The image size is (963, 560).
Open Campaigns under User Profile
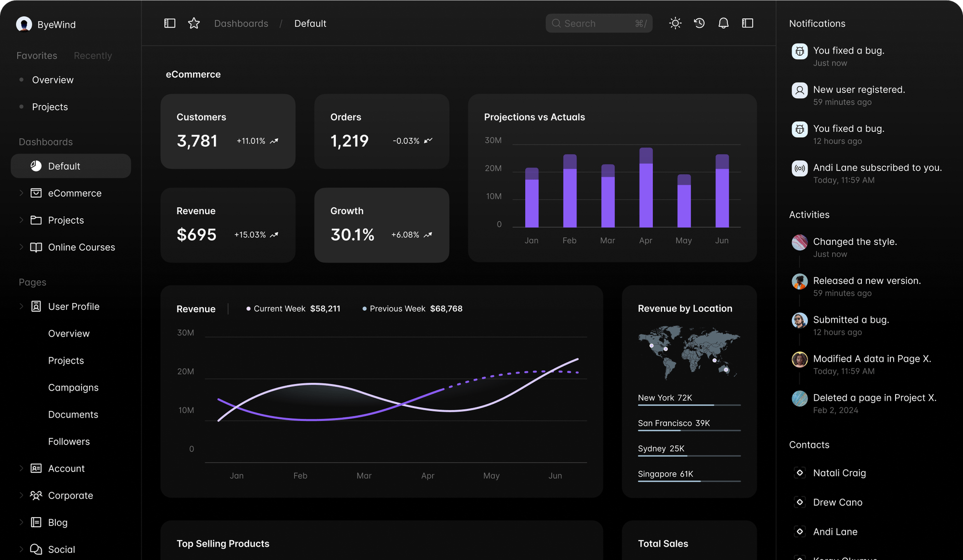point(73,387)
